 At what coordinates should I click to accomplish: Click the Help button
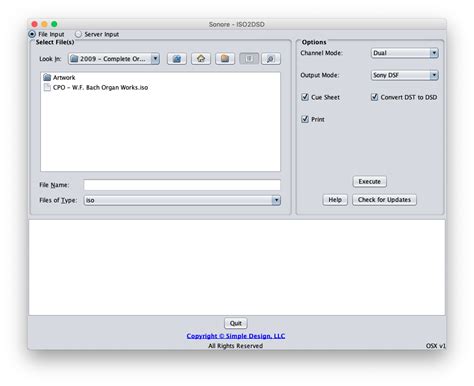point(335,200)
